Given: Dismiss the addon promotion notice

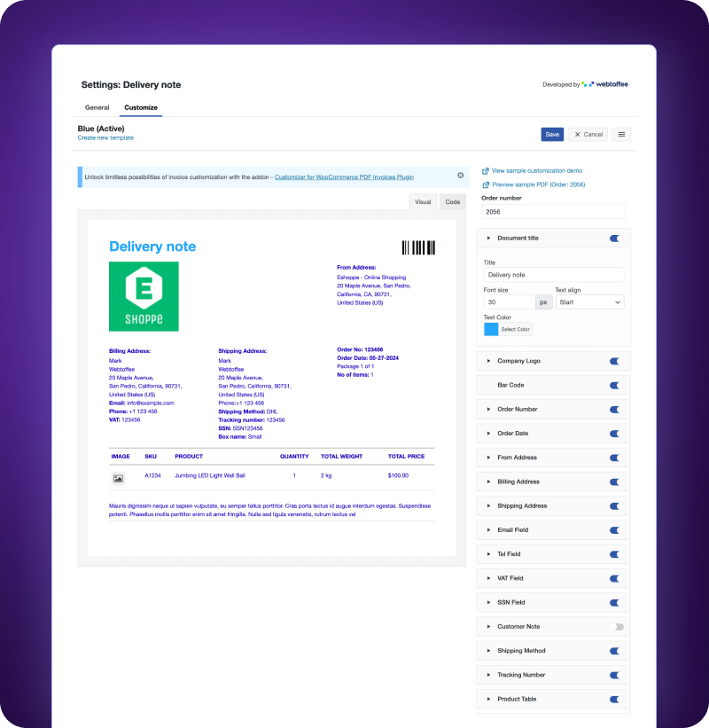Looking at the screenshot, I should [460, 176].
